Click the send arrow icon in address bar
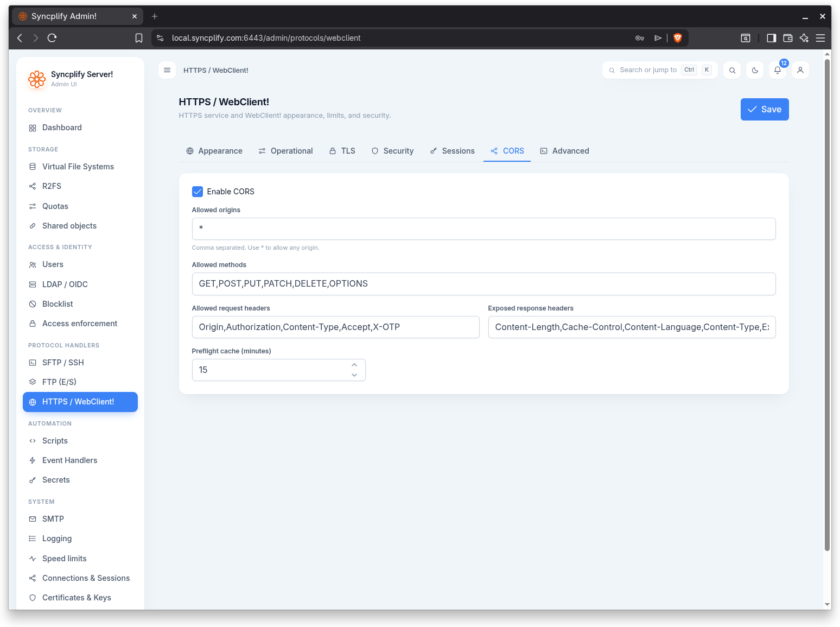 [x=658, y=38]
